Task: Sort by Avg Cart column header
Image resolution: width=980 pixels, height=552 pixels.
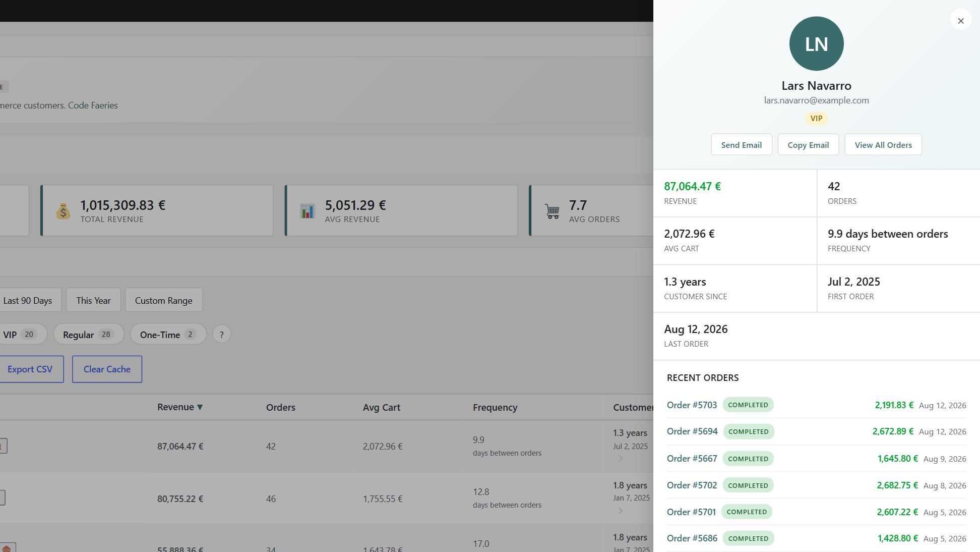Action: pyautogui.click(x=382, y=407)
